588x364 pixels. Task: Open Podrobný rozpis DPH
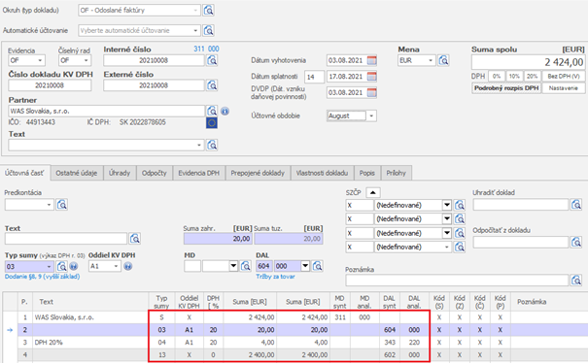pos(506,88)
